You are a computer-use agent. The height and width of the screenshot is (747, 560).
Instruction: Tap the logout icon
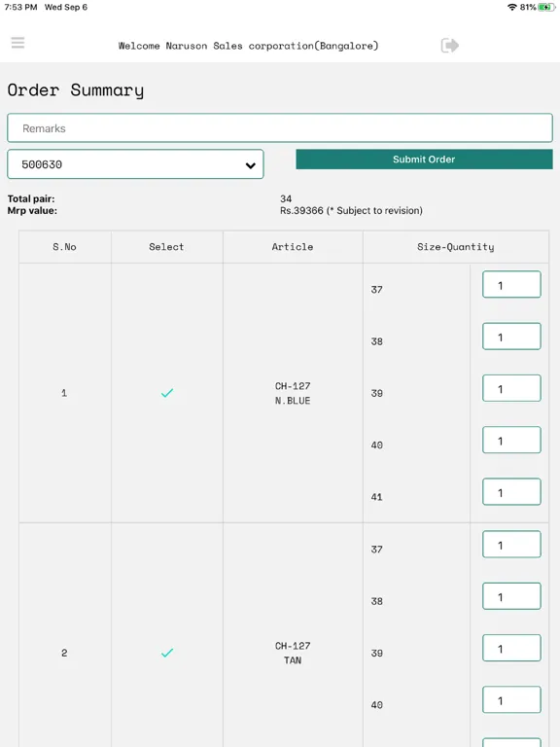point(450,46)
